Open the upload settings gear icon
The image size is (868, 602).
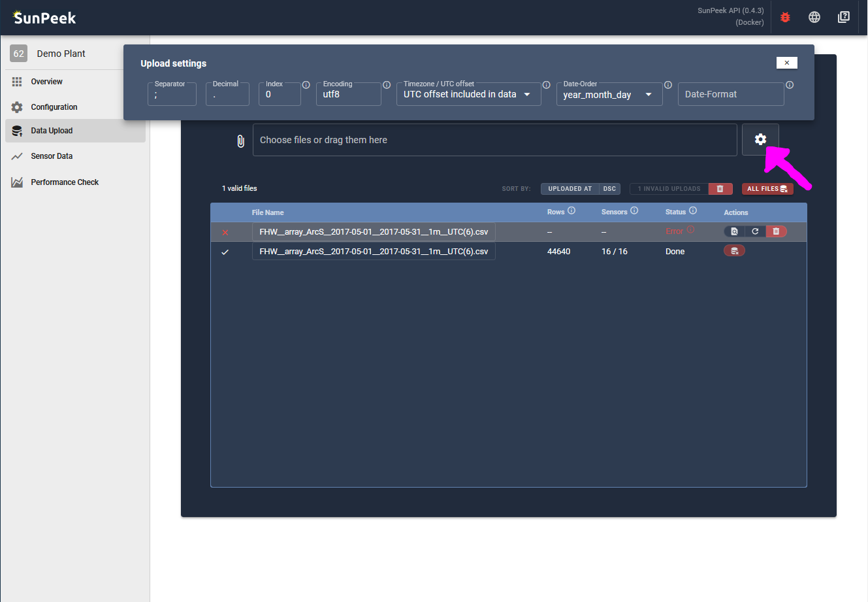click(x=760, y=139)
